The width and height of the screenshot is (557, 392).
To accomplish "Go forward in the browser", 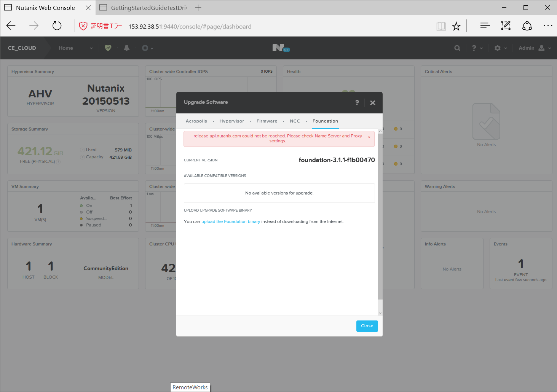I will 34,26.
